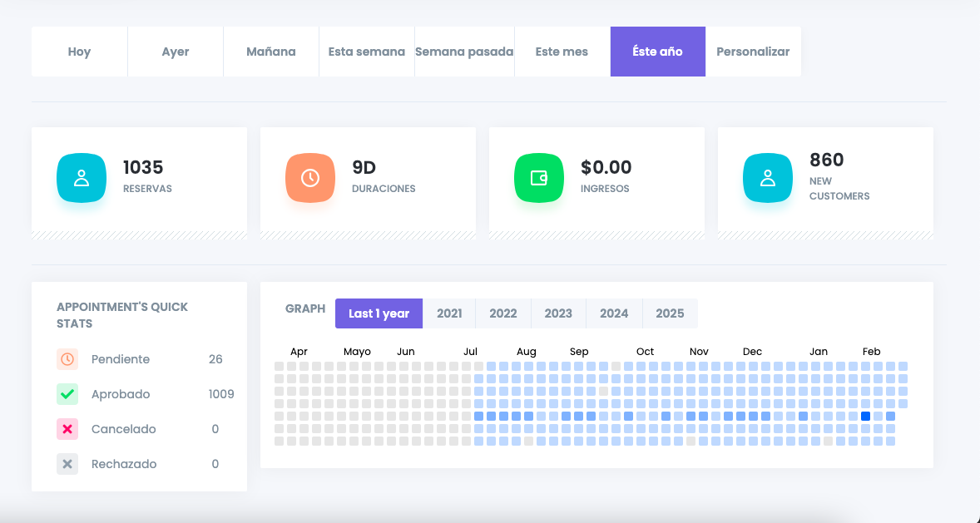
Task: Click the green Ingresos wallet icon
Action: [x=539, y=178]
